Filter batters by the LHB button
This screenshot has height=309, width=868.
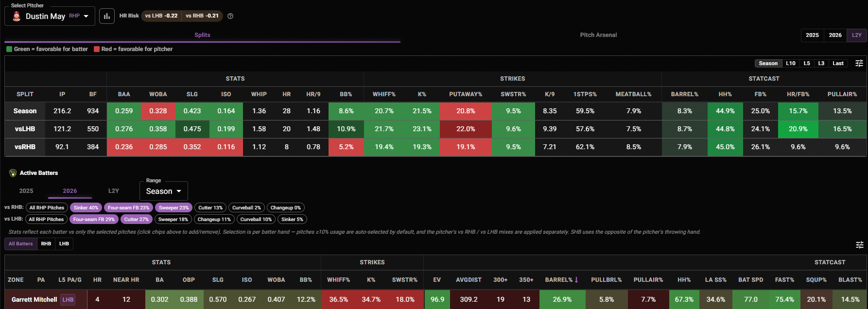tap(64, 244)
